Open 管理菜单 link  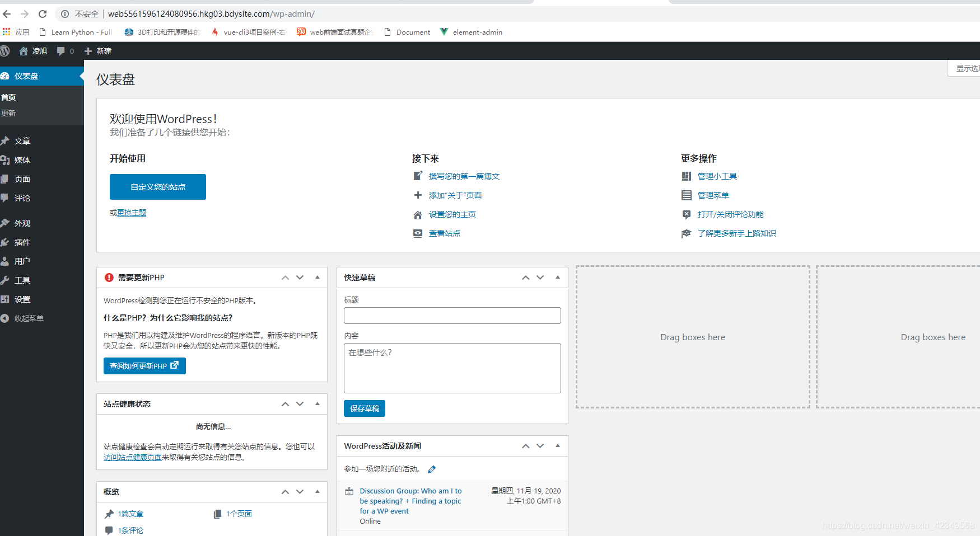point(713,195)
